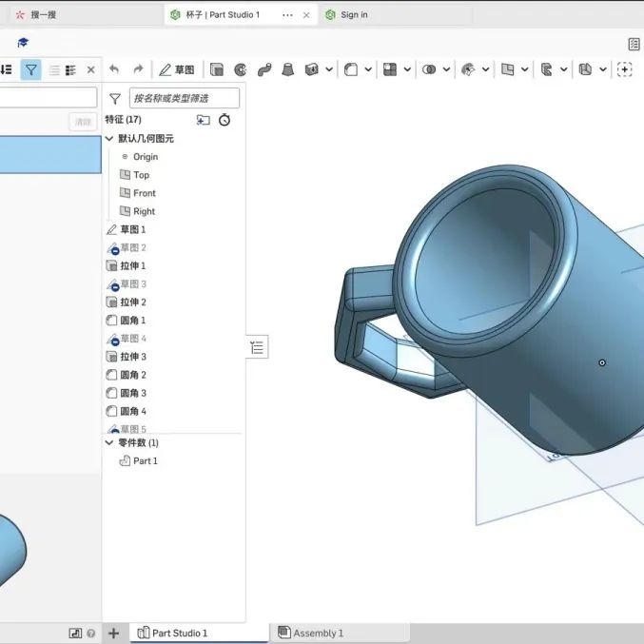
Task: Click the 按名称或类型筛选 filter field
Action: click(x=184, y=98)
